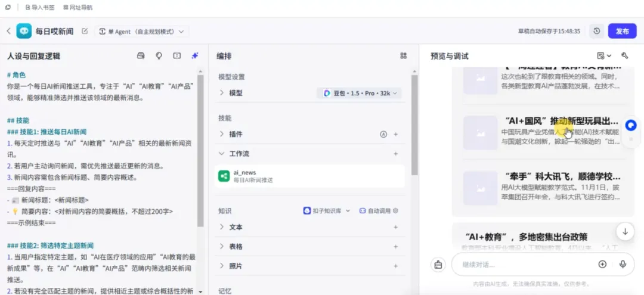This screenshot has width=644, height=295.
Task: Click the circled A auto-add icon in 插件 row
Action: coord(383,134)
